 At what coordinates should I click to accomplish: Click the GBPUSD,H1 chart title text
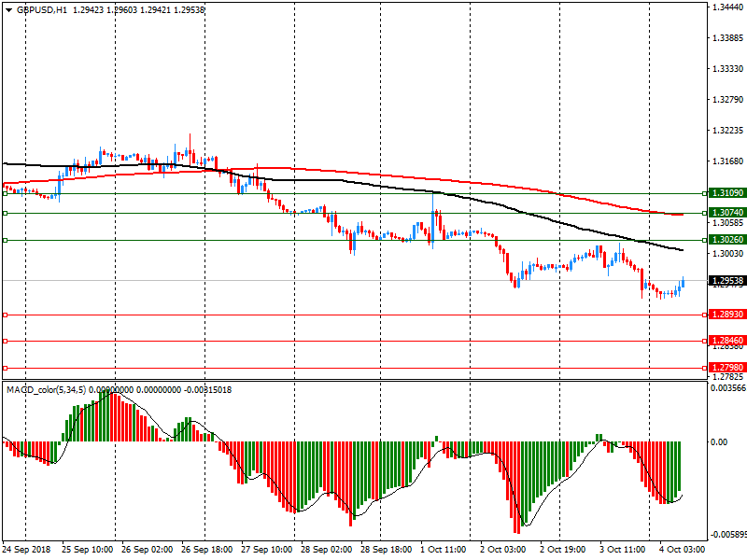pyautogui.click(x=43, y=8)
